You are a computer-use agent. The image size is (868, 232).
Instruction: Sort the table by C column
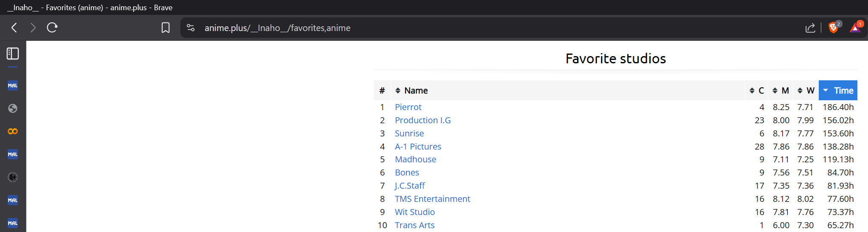click(x=757, y=91)
